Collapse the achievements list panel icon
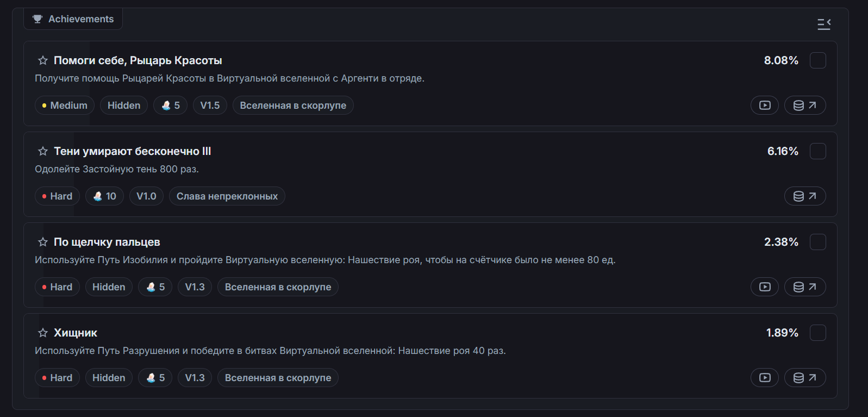 [824, 24]
